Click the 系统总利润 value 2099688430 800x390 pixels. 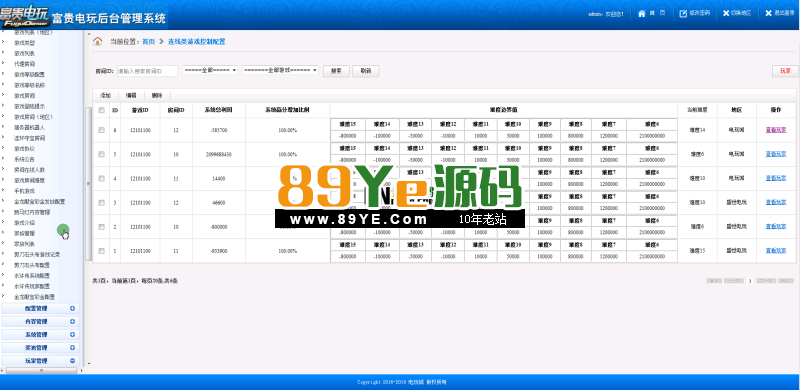tap(218, 154)
